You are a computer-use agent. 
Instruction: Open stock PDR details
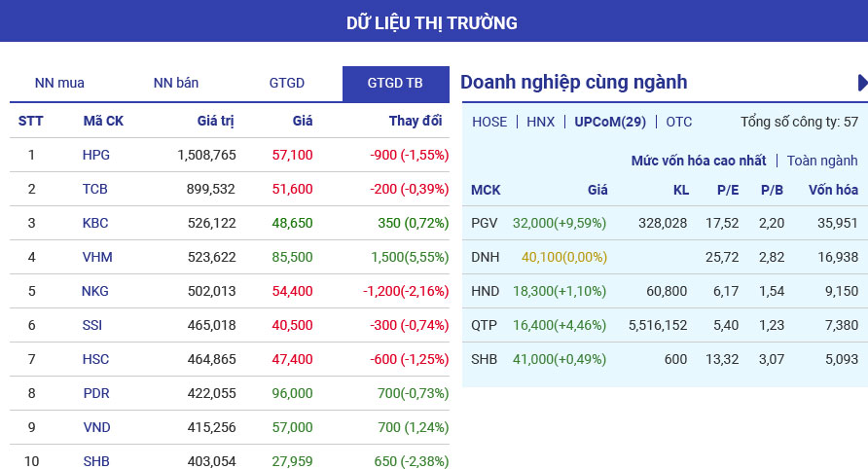[96, 393]
